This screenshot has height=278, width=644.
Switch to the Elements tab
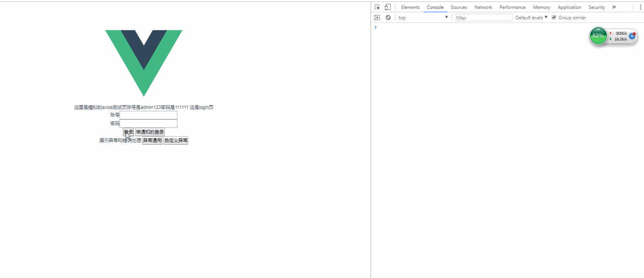(410, 7)
